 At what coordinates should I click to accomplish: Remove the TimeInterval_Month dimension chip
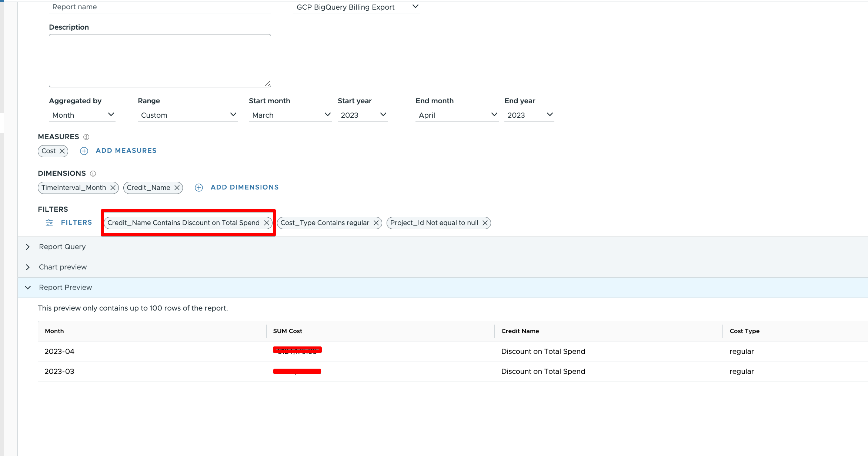[x=113, y=188]
